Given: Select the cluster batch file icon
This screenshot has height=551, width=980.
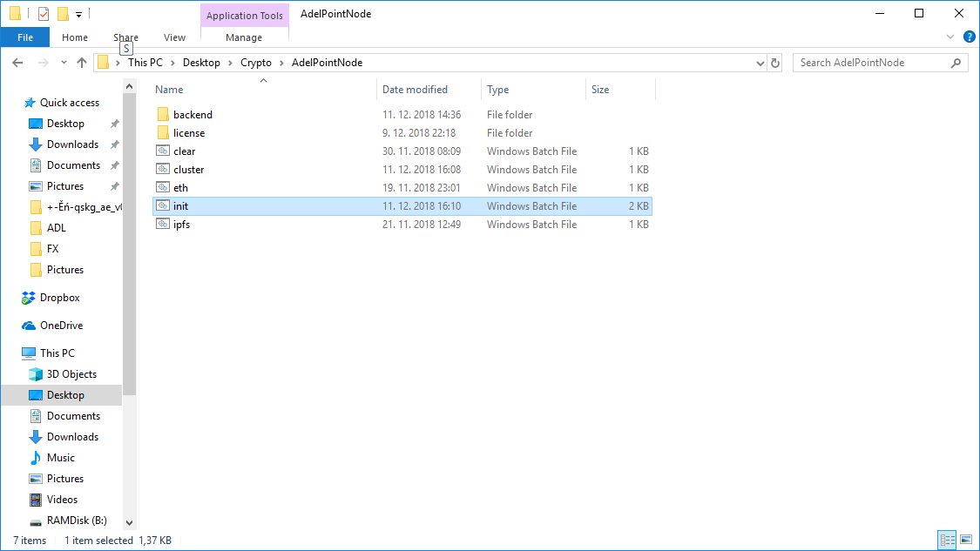Looking at the screenshot, I should click(x=163, y=169).
